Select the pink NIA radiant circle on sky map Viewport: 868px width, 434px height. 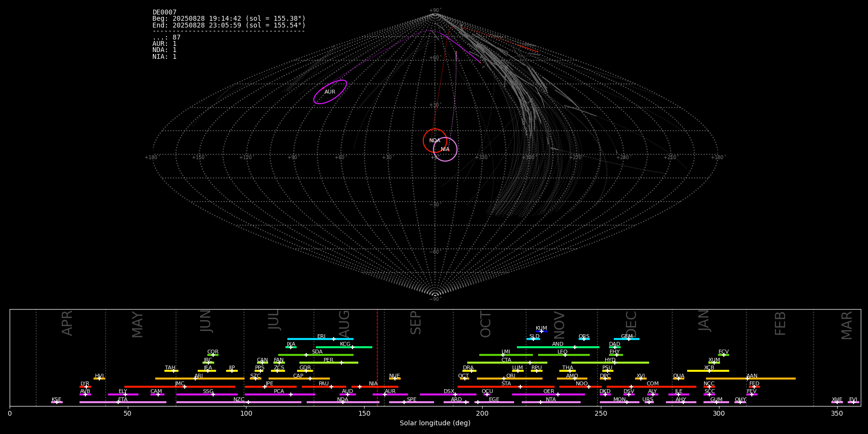pos(445,149)
